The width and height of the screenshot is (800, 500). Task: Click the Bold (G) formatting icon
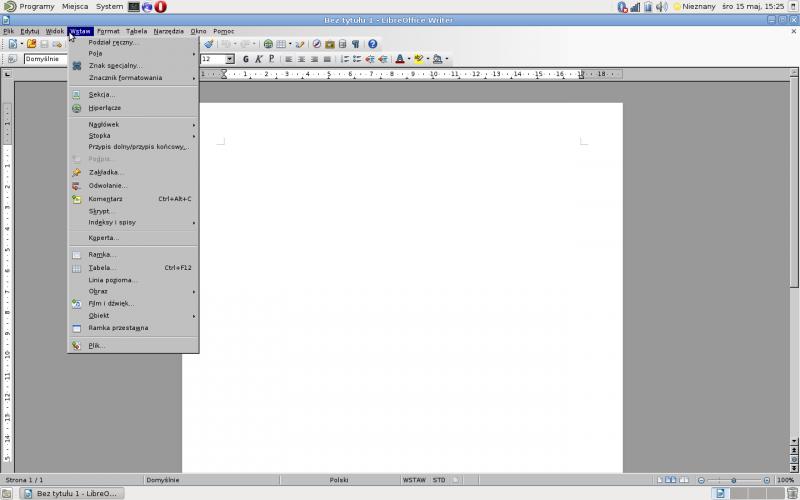pyautogui.click(x=246, y=59)
